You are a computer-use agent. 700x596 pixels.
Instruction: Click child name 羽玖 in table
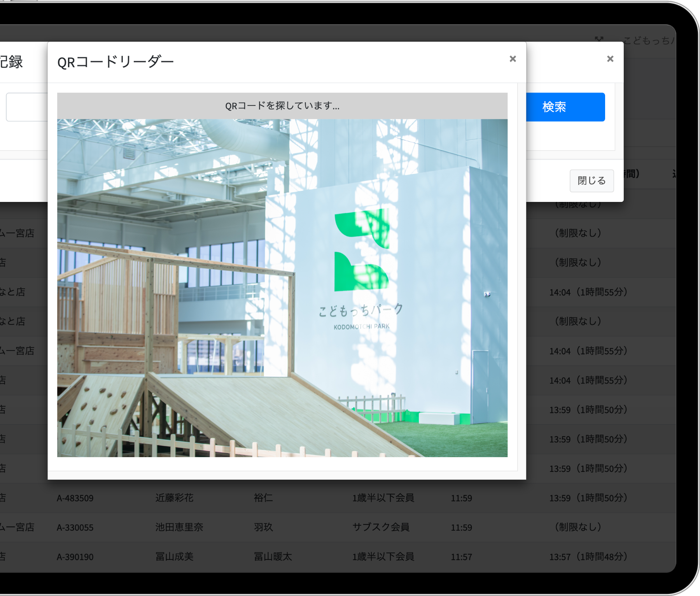pos(263,527)
